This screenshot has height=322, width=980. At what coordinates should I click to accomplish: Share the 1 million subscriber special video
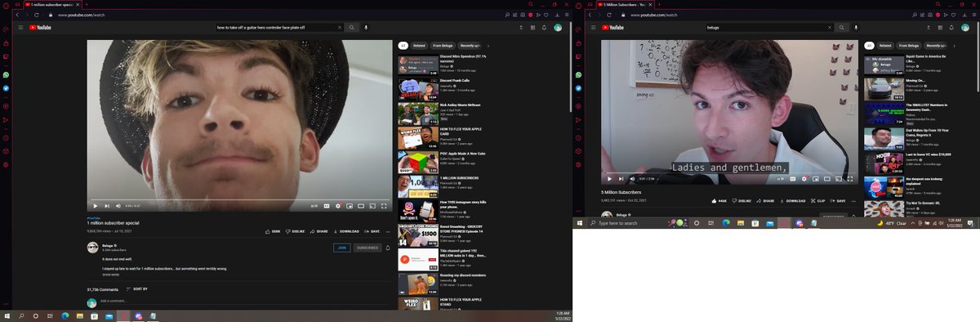pos(319,231)
